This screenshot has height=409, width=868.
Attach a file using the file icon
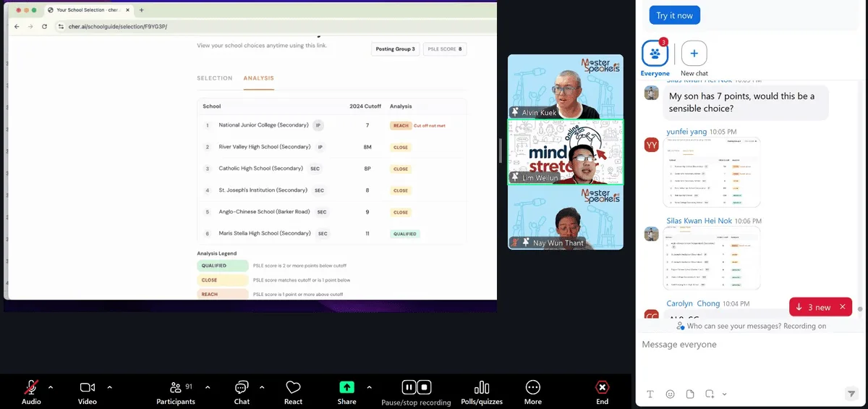point(690,394)
